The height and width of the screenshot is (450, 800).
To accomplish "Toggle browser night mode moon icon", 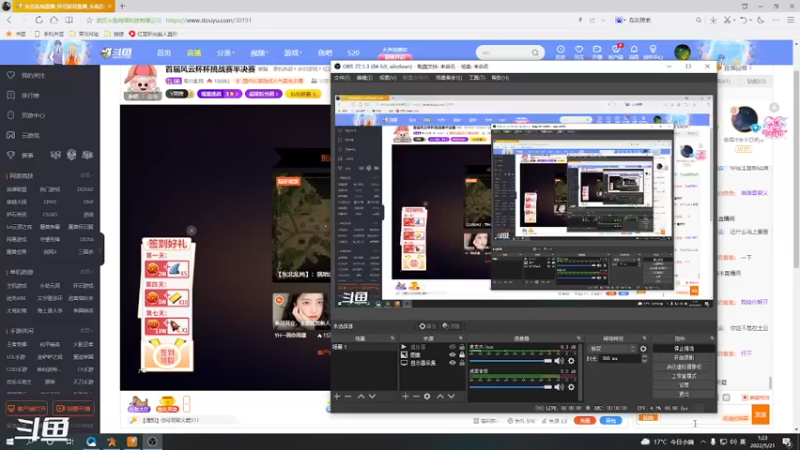I will click(x=761, y=20).
